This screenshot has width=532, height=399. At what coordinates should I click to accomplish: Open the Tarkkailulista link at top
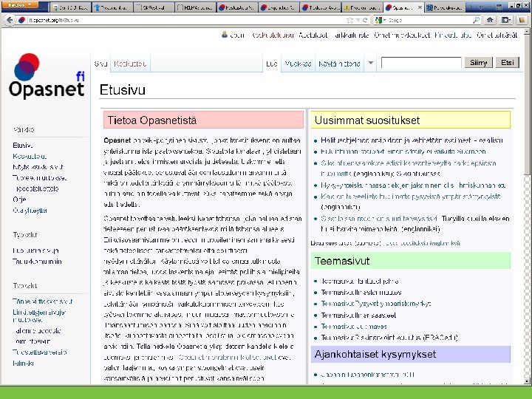[x=351, y=35]
